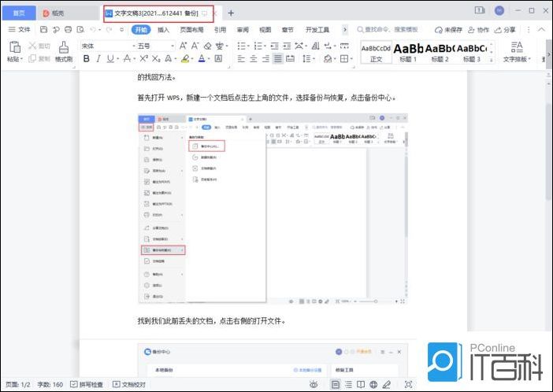Align paragraph text to the left
The image size is (553, 392).
click(241, 58)
